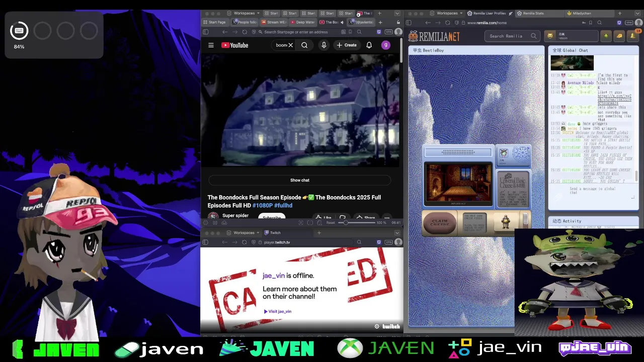The width and height of the screenshot is (644, 362).
Task: Click the player.twitch.tv address bar
Action: tap(302, 242)
